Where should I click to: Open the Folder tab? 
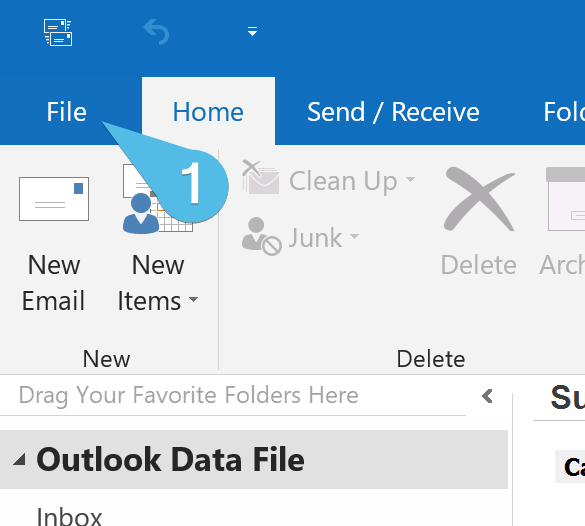coord(564,112)
